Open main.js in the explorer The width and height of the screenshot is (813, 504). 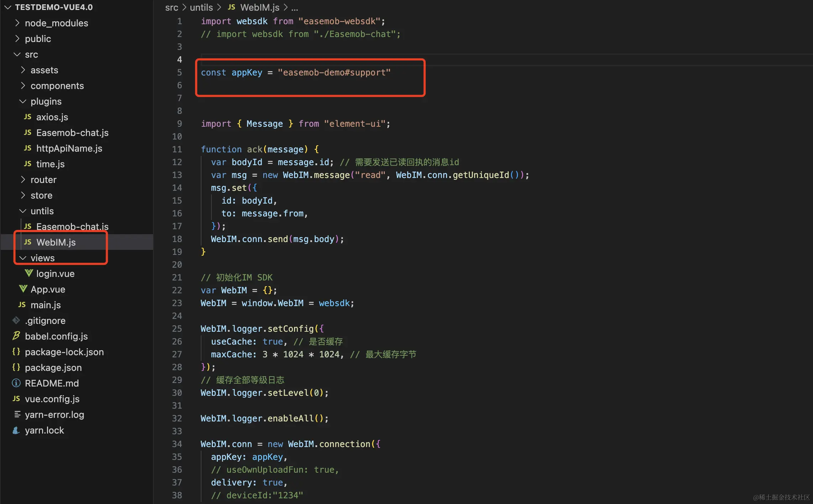click(x=46, y=305)
